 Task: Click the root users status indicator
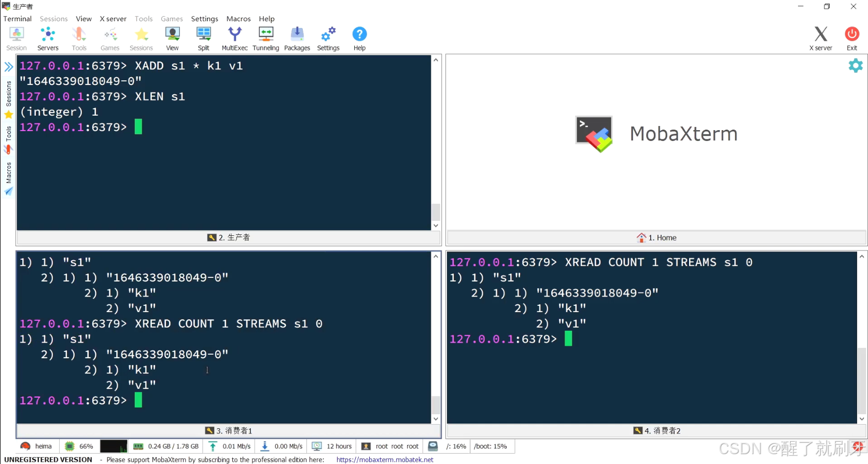[390, 446]
